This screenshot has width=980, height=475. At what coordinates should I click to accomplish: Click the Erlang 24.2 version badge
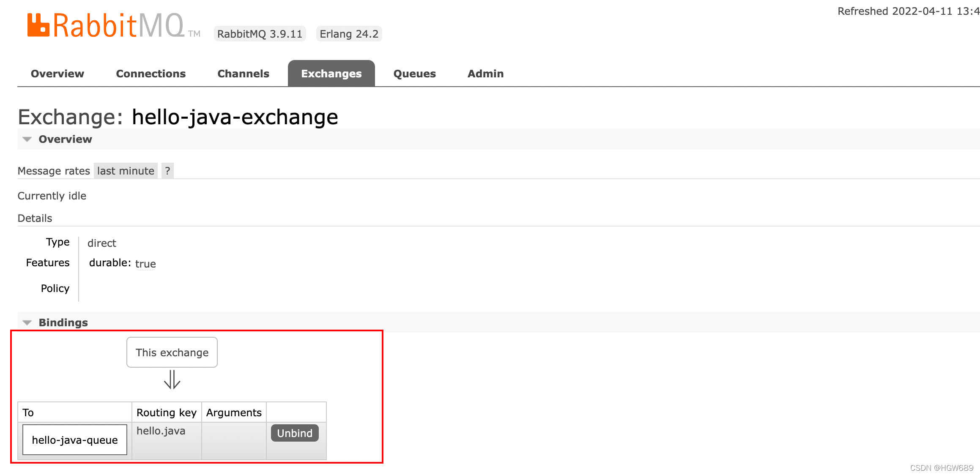pyautogui.click(x=349, y=34)
